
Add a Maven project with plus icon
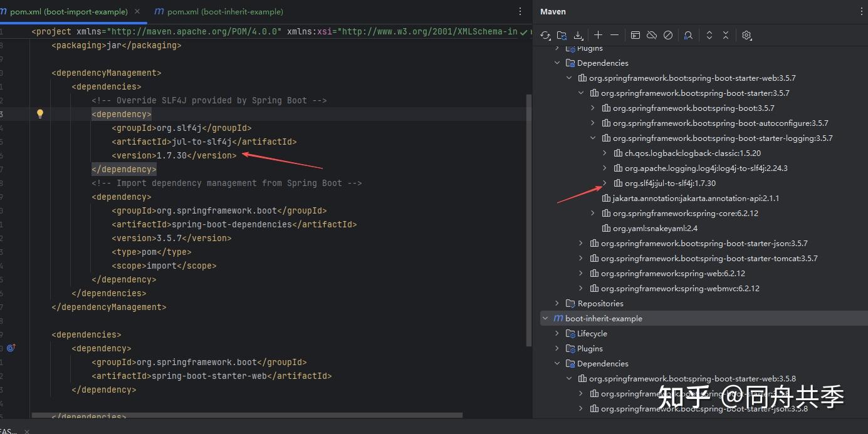click(x=597, y=35)
